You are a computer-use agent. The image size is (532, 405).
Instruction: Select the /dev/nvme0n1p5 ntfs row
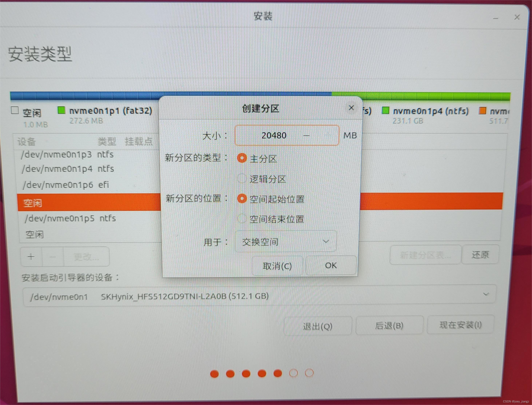coord(70,218)
